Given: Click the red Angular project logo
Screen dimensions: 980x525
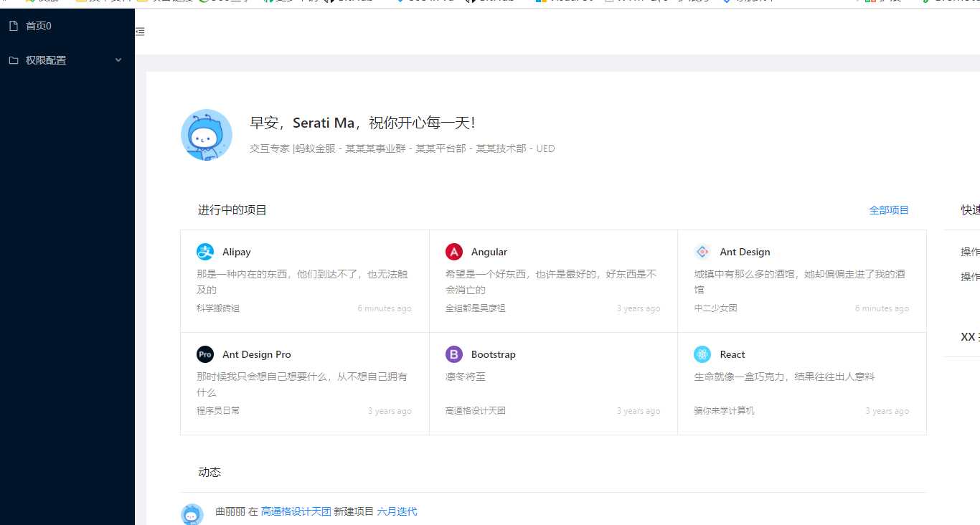Looking at the screenshot, I should point(454,252).
